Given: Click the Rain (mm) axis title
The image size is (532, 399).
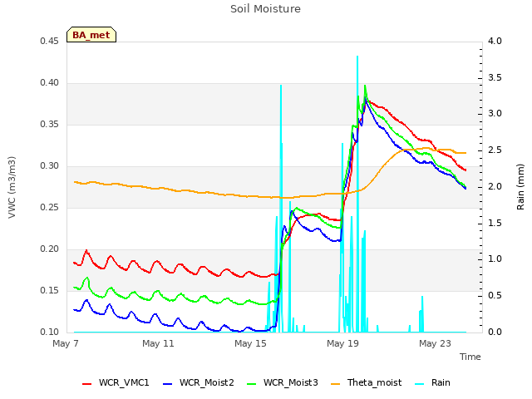Looking at the screenshot, I should [520, 187].
